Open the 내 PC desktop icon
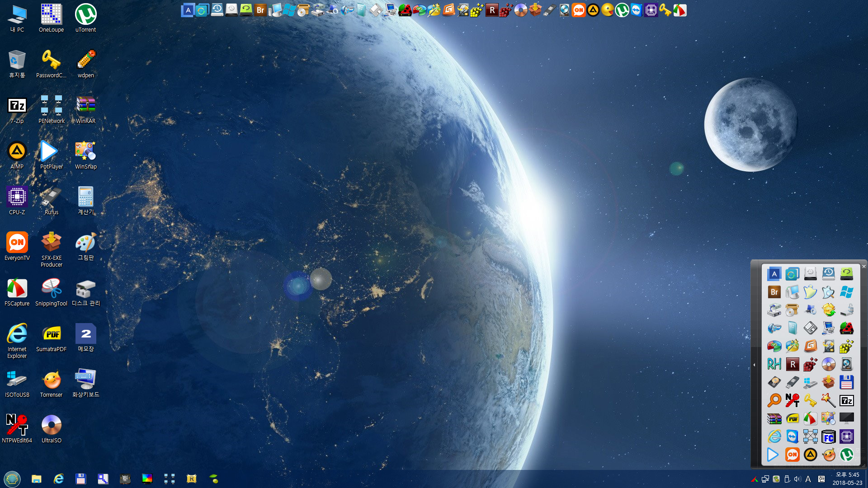Viewport: 868px width, 488px height. point(17,19)
